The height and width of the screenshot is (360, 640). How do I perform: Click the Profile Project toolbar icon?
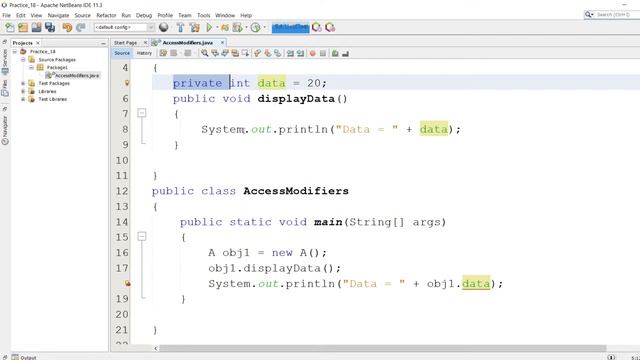pyautogui.click(x=238, y=27)
